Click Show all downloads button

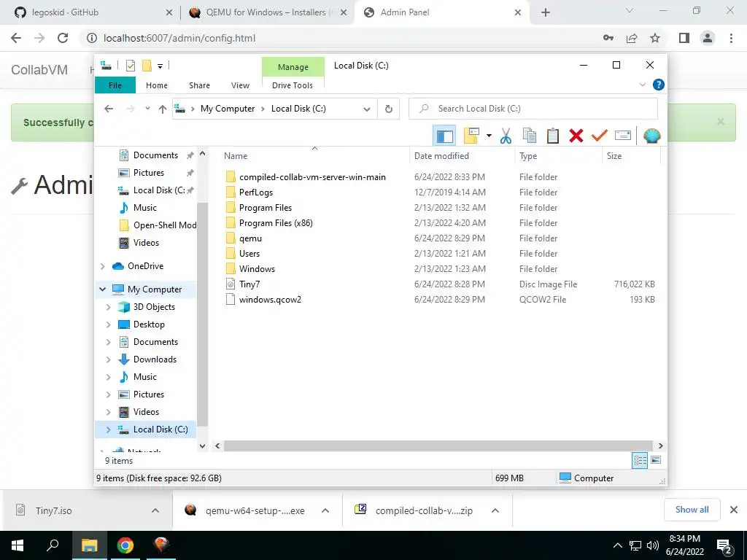click(692, 510)
